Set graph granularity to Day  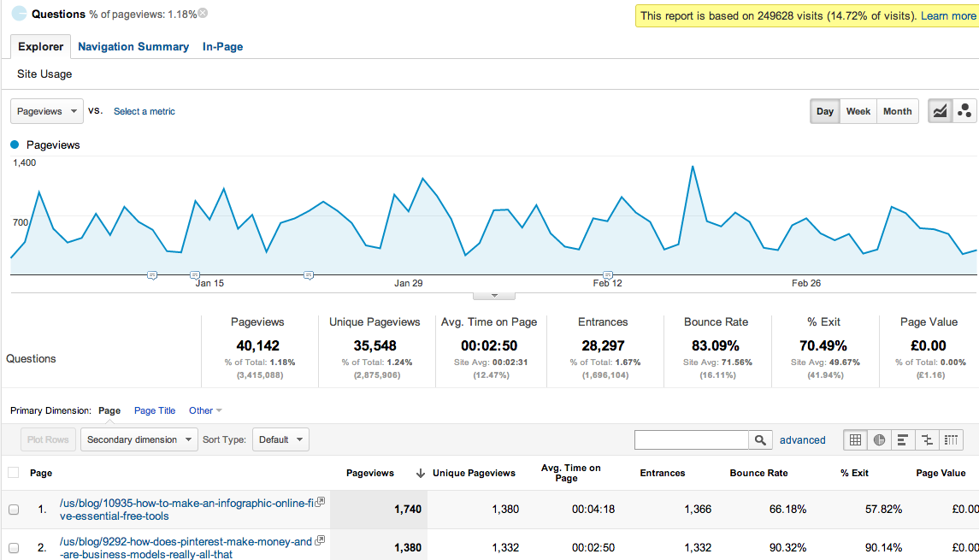click(x=825, y=111)
